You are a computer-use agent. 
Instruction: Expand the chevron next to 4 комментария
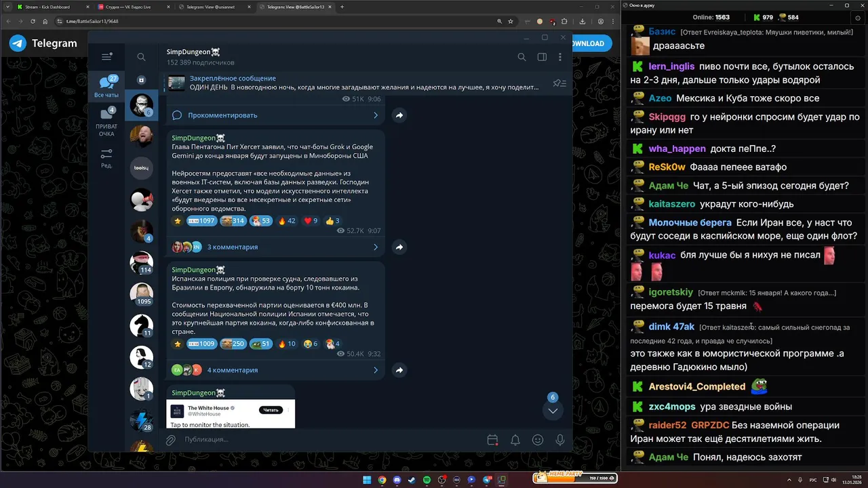tap(376, 370)
